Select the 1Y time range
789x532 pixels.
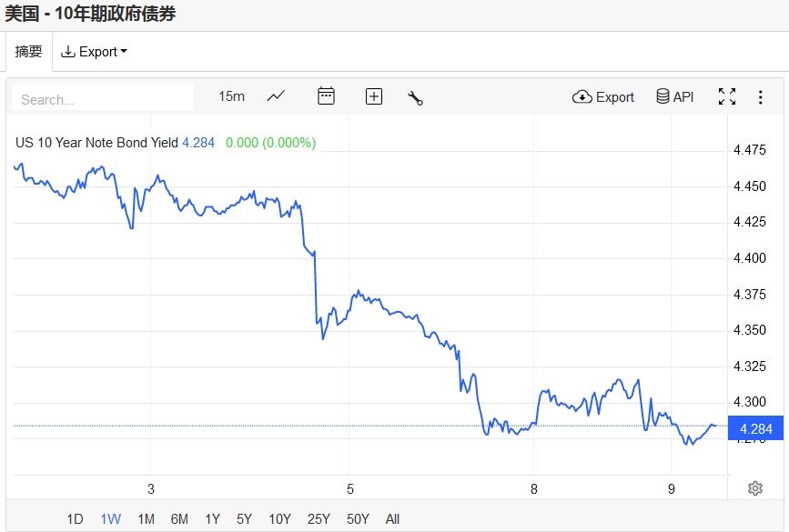[212, 519]
